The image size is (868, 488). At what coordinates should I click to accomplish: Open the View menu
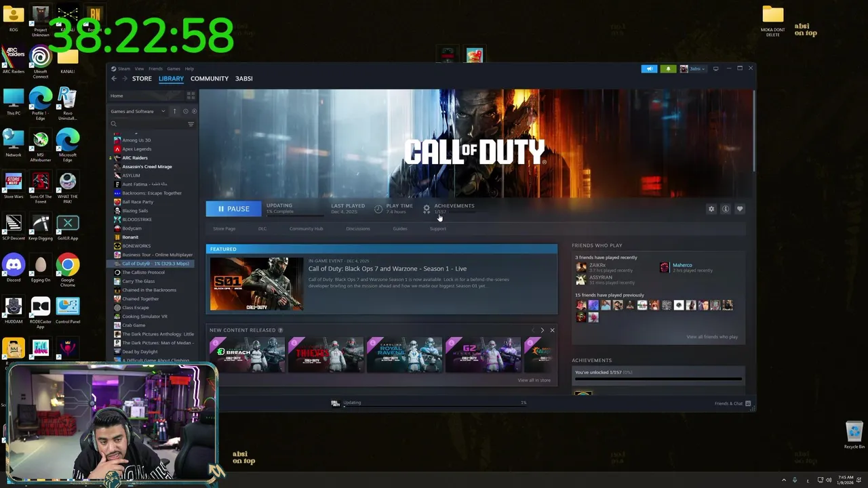139,68
